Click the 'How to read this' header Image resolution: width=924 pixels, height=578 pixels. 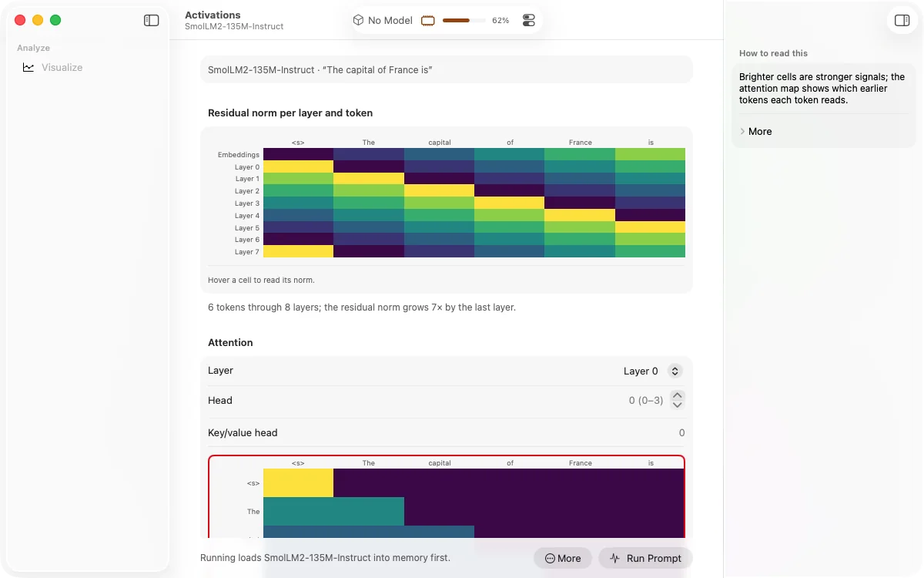(x=773, y=53)
